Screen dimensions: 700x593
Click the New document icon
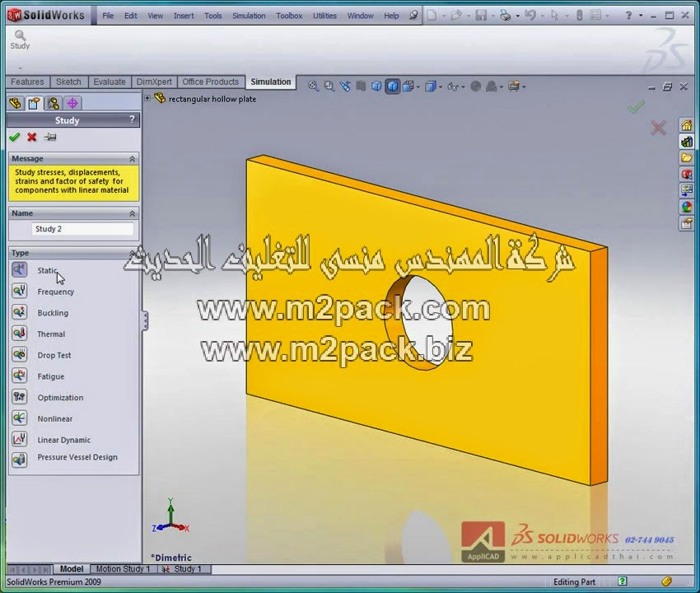[432, 16]
